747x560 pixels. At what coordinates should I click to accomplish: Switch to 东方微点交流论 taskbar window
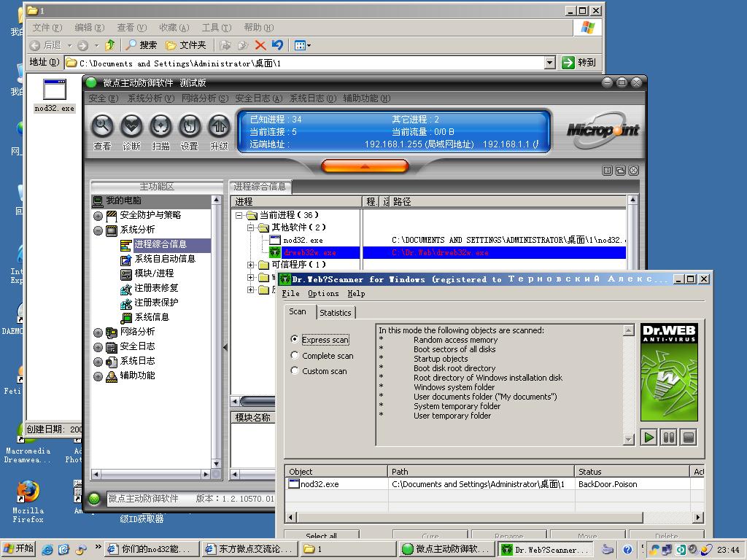(249, 549)
